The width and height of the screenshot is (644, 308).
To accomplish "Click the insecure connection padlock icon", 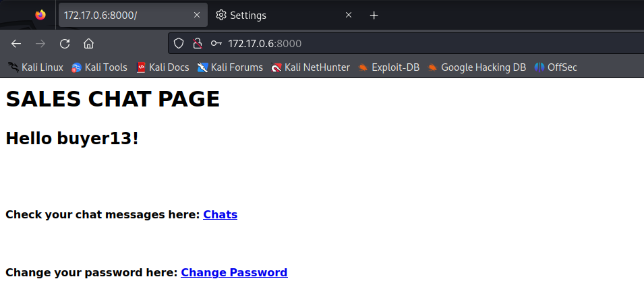I will [x=197, y=44].
